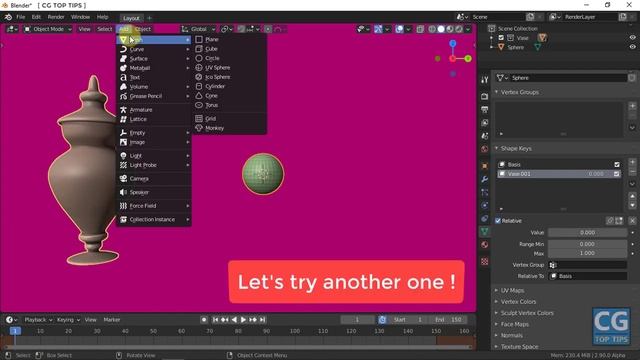Toggle the Relative checkbox
Screen dimensions: 640x360
tap(498, 221)
